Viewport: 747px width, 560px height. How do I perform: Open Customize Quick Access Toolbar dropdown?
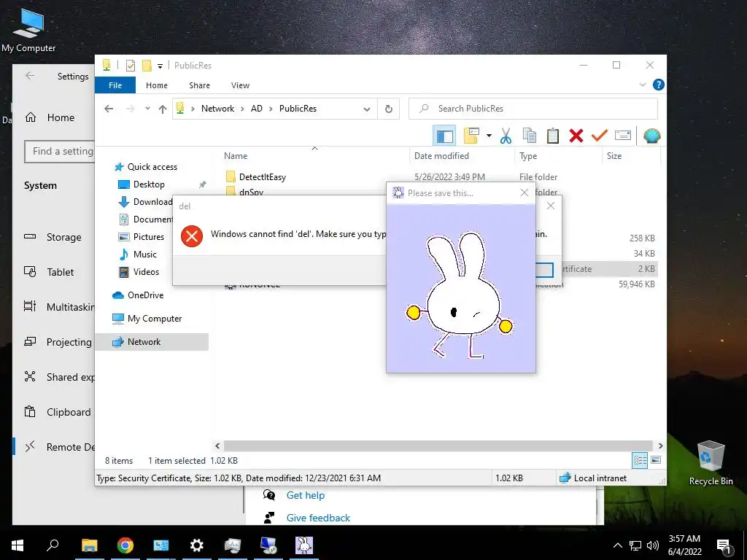pos(160,66)
